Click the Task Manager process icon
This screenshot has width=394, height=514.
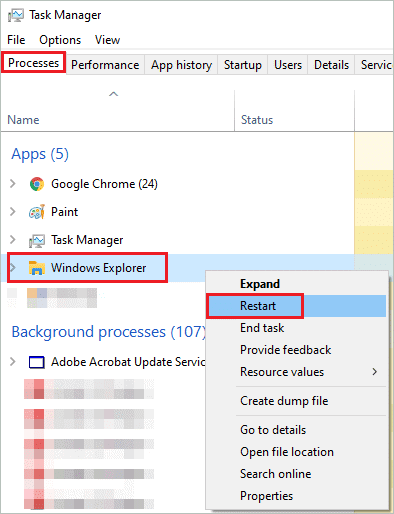[x=37, y=240]
